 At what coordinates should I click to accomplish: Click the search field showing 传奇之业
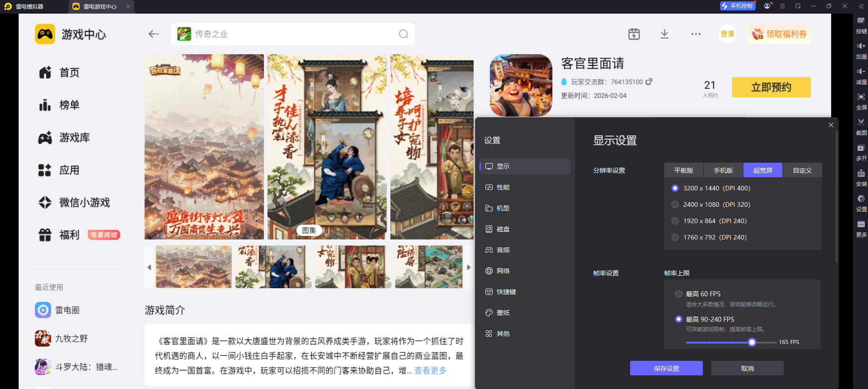293,34
